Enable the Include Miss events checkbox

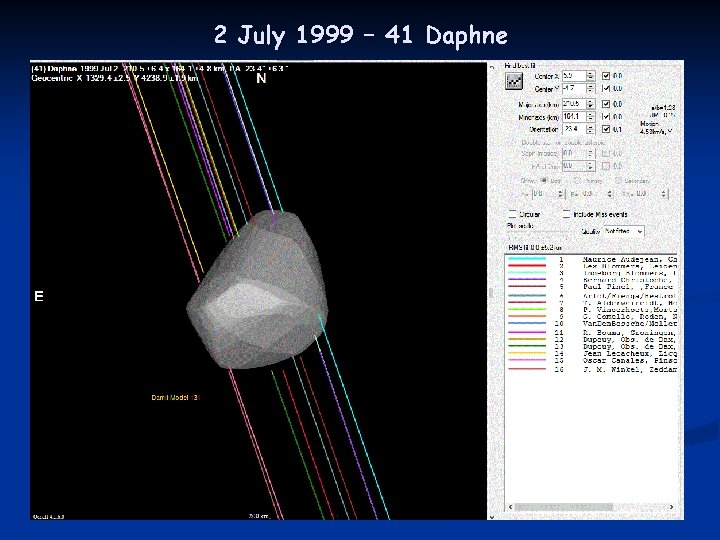click(567, 214)
